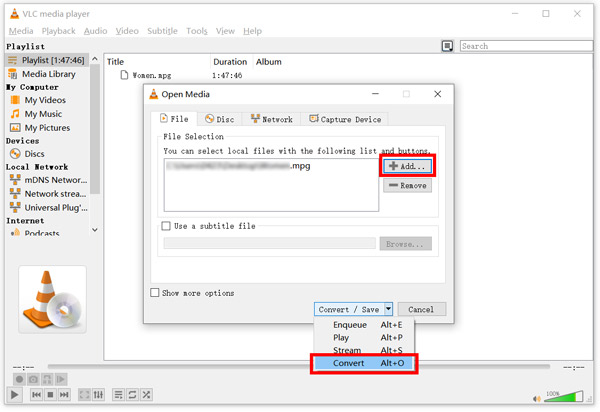Open Convert / Save dropdown arrow

tap(388, 309)
